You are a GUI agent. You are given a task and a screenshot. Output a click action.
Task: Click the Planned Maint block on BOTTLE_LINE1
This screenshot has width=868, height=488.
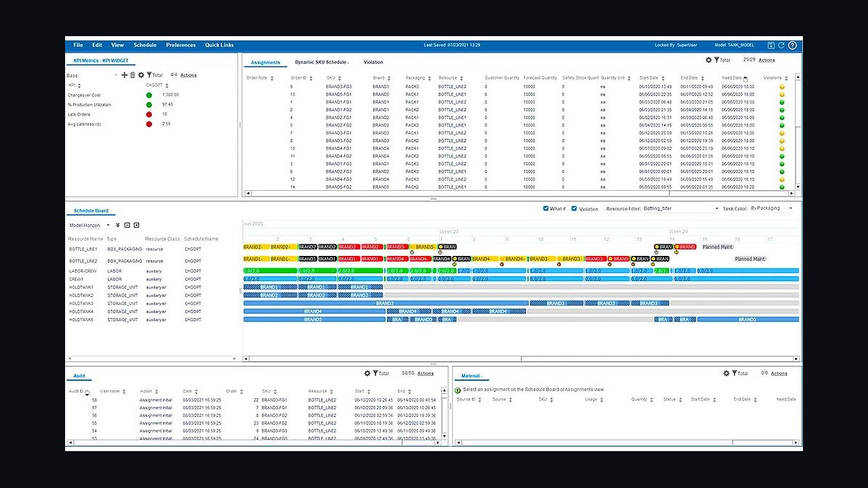coord(718,247)
